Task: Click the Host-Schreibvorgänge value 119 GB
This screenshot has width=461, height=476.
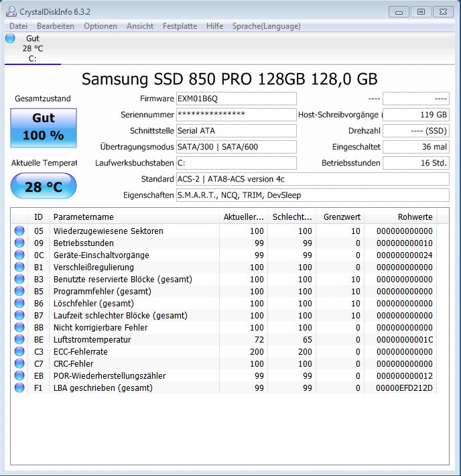Action: pyautogui.click(x=416, y=115)
